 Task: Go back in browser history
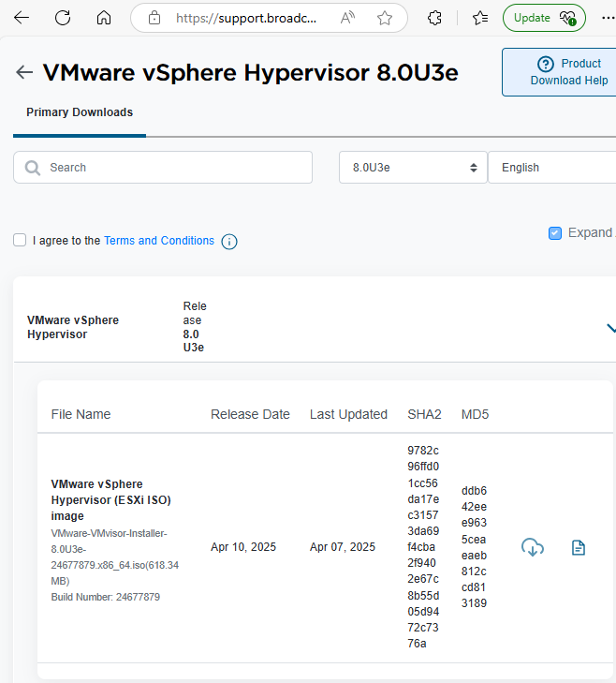click(22, 18)
